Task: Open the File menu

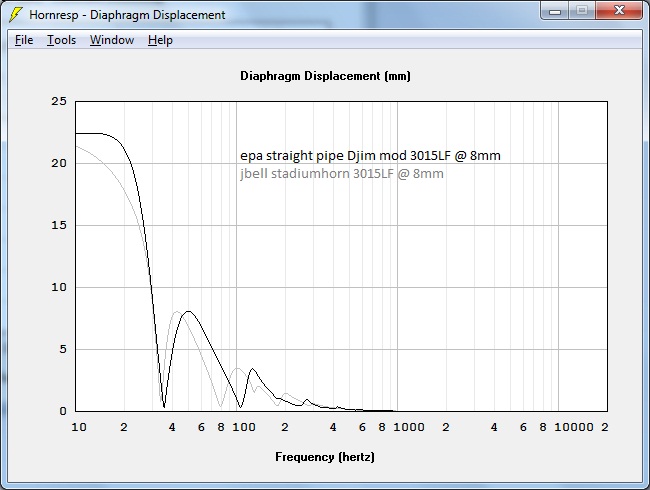Action: point(24,40)
